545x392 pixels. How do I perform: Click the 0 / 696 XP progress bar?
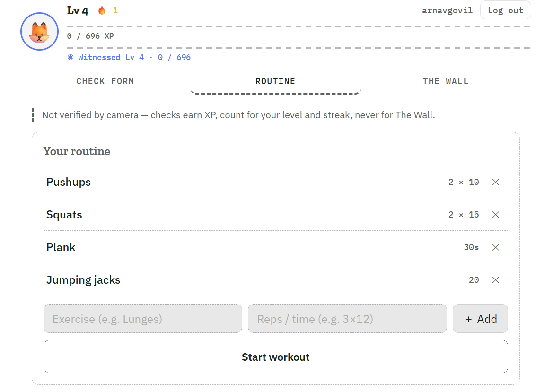299,37
